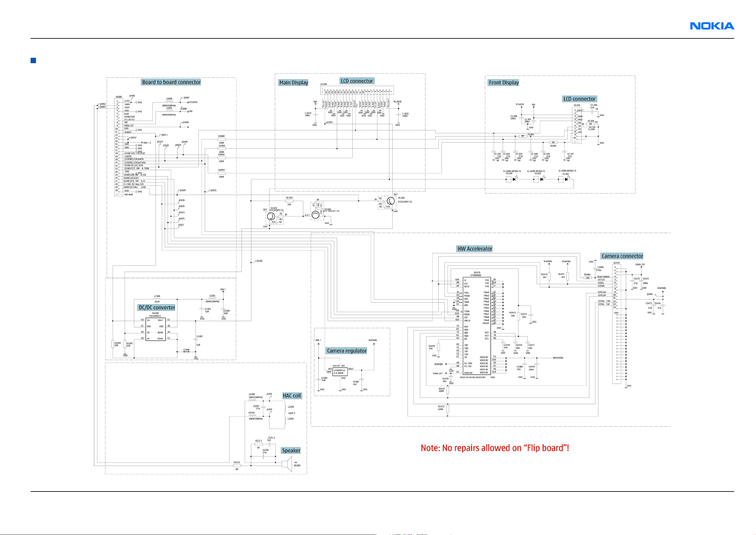Click the "C1302" capacitor label
Screen dimensions: 756x535
click(x=200, y=336)
